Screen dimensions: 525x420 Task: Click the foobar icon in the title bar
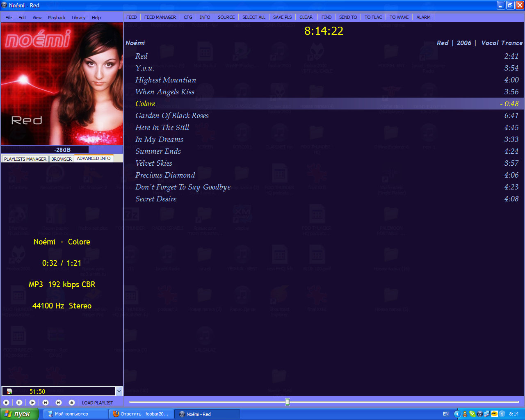(x=5, y=5)
